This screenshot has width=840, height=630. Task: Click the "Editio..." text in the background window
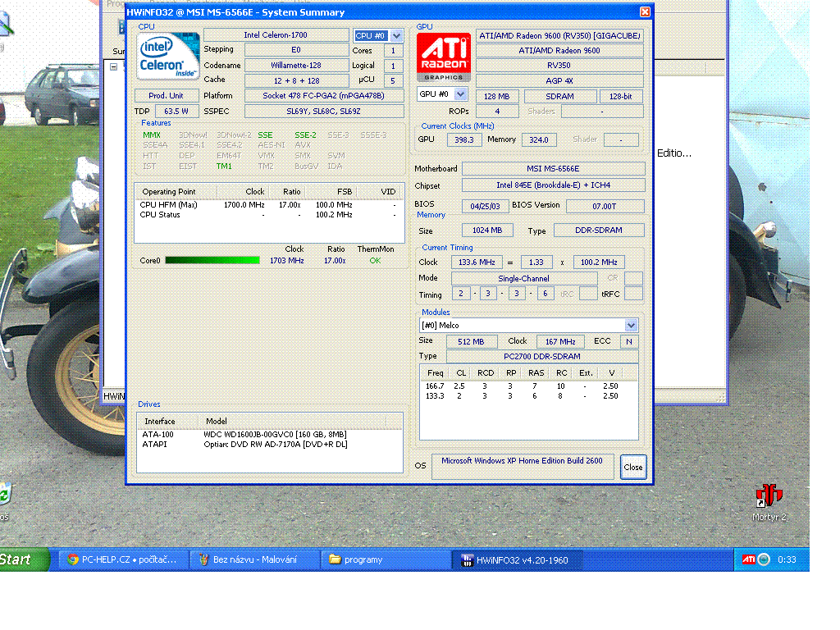click(674, 153)
